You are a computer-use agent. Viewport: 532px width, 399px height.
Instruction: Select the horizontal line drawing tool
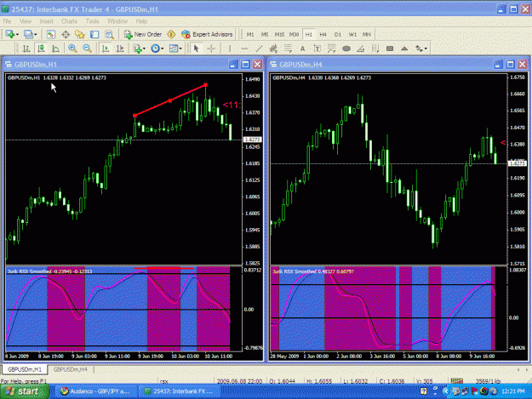pyautogui.click(x=244, y=48)
